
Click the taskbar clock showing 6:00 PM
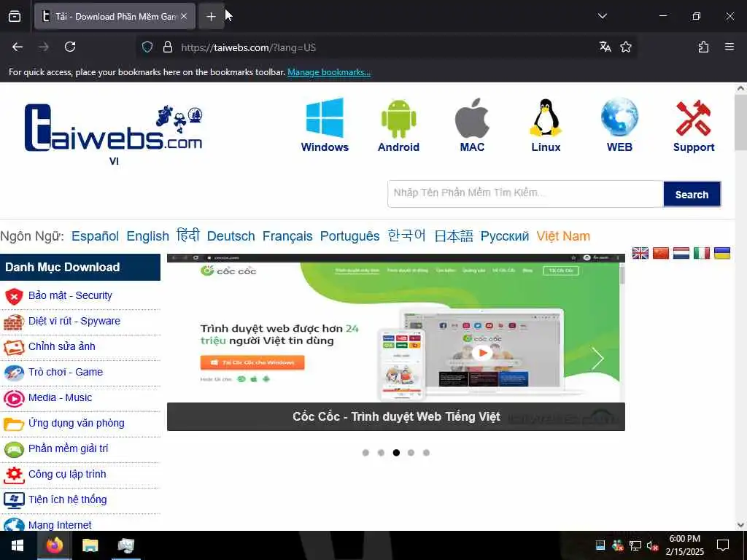pos(684,545)
